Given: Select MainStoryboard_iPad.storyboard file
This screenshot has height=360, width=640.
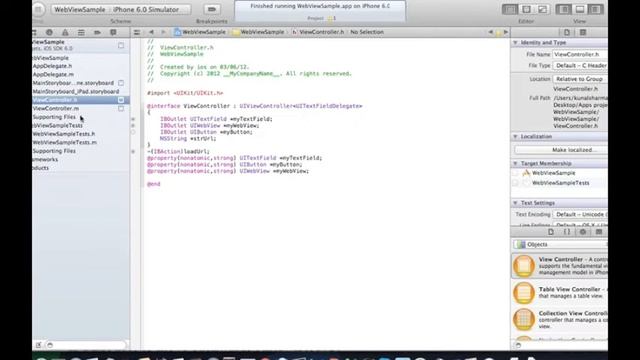Looking at the screenshot, I should coord(76,91).
